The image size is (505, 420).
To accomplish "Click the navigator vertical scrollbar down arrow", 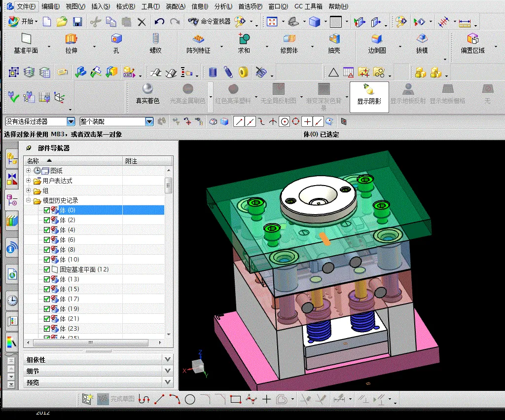I will [169, 335].
